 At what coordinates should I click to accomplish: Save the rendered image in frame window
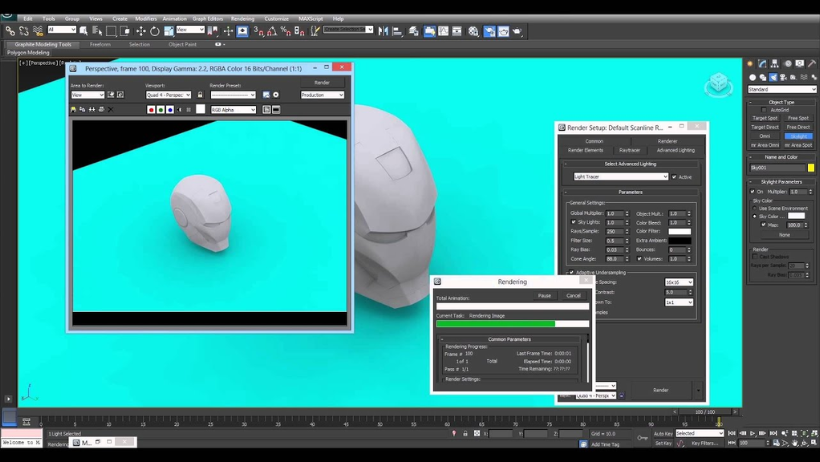(73, 109)
